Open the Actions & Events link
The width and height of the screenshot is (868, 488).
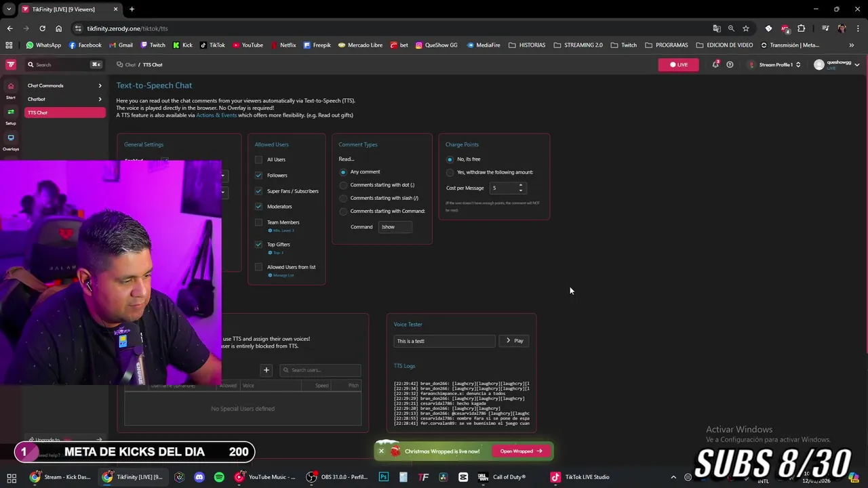(216, 115)
